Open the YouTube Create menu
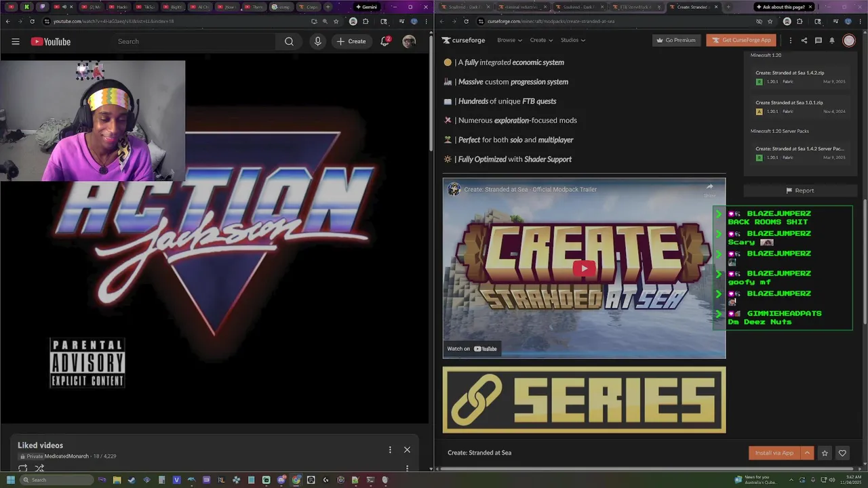868x488 pixels. 351,41
